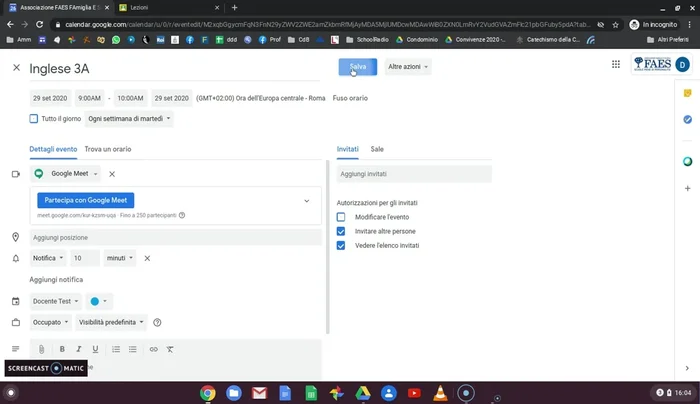The height and width of the screenshot is (404, 700).
Task: Open the Prof bookmarks folder
Action: (x=270, y=40)
